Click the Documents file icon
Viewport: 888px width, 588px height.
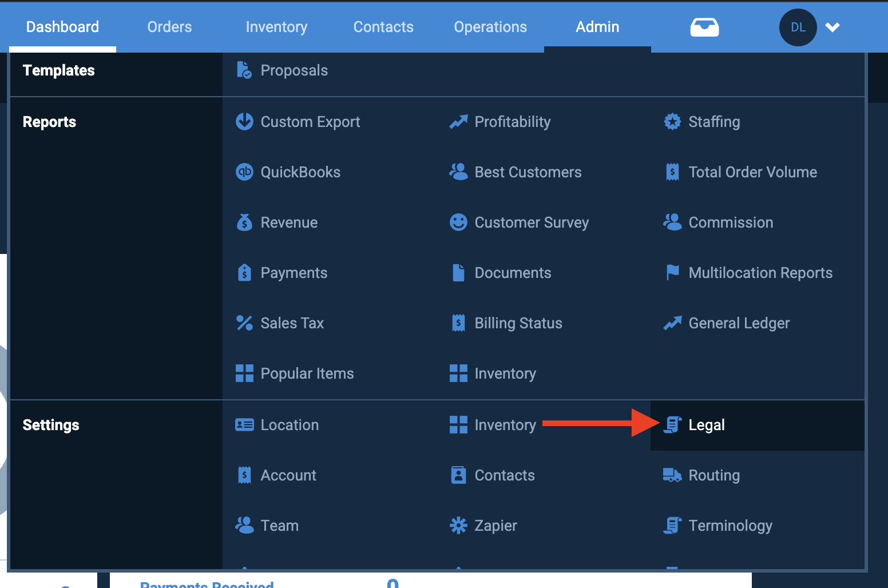tap(458, 272)
